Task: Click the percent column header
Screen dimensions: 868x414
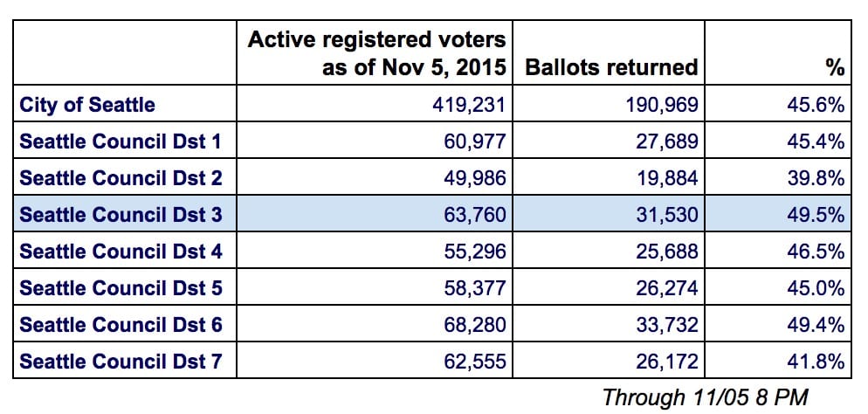Action: click(x=834, y=67)
